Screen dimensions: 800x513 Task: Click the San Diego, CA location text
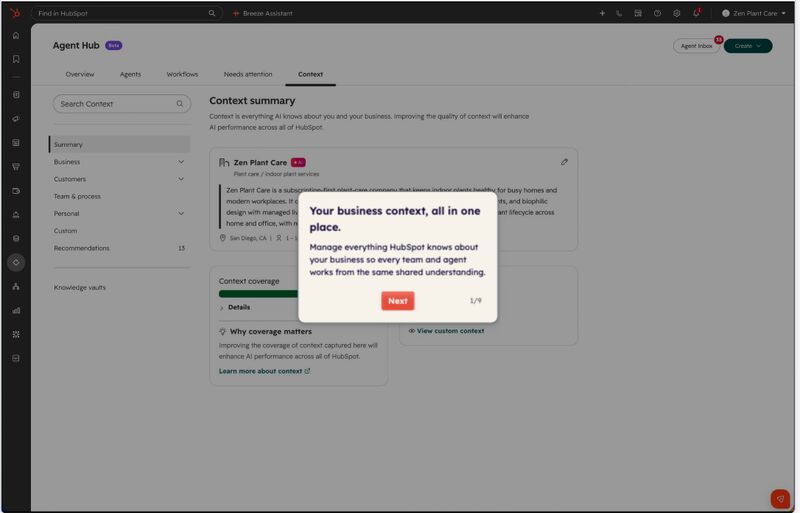coord(248,238)
